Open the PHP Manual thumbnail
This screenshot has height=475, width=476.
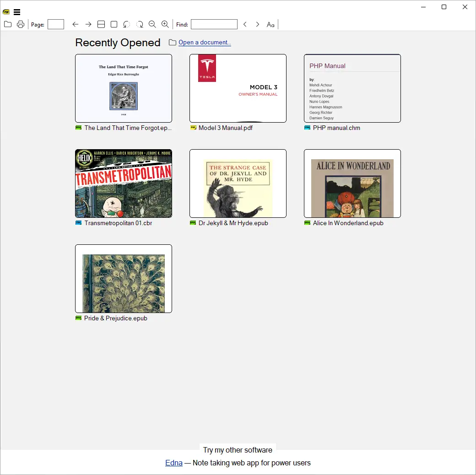point(352,88)
